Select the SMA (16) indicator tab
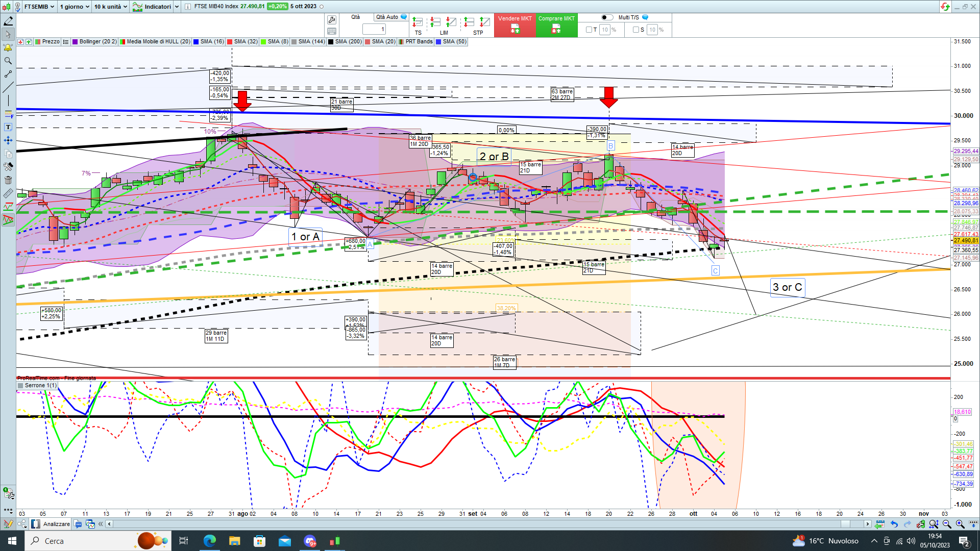Viewport: 980px width, 551px height. coord(208,42)
